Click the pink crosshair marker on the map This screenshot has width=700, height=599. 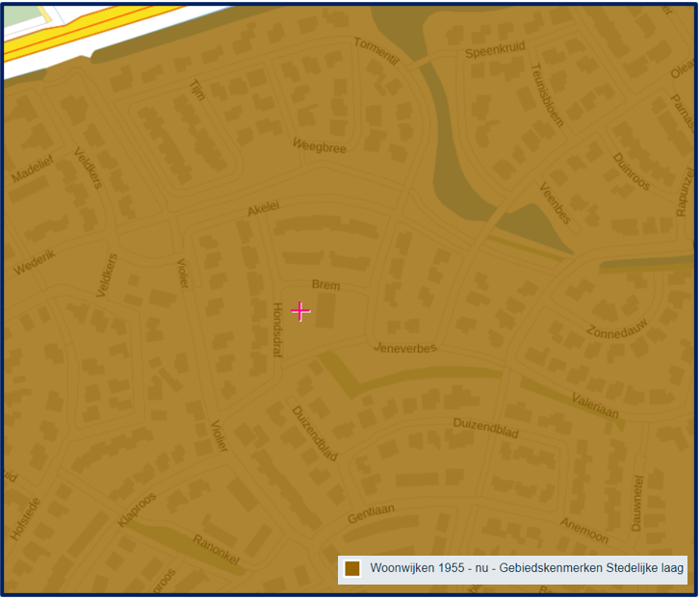(x=300, y=311)
